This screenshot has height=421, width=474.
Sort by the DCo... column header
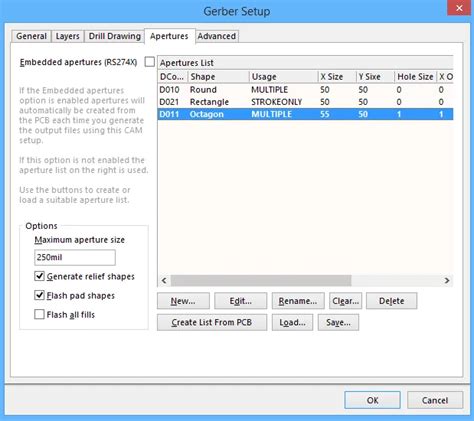[173, 77]
